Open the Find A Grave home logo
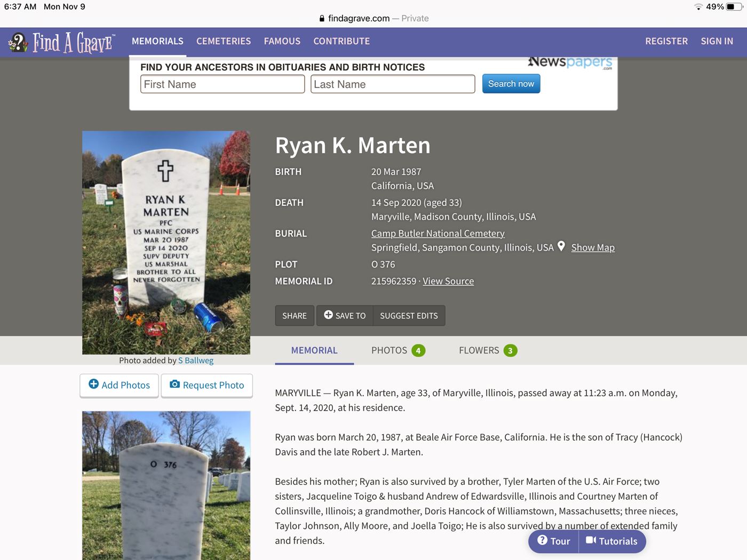 [x=62, y=42]
